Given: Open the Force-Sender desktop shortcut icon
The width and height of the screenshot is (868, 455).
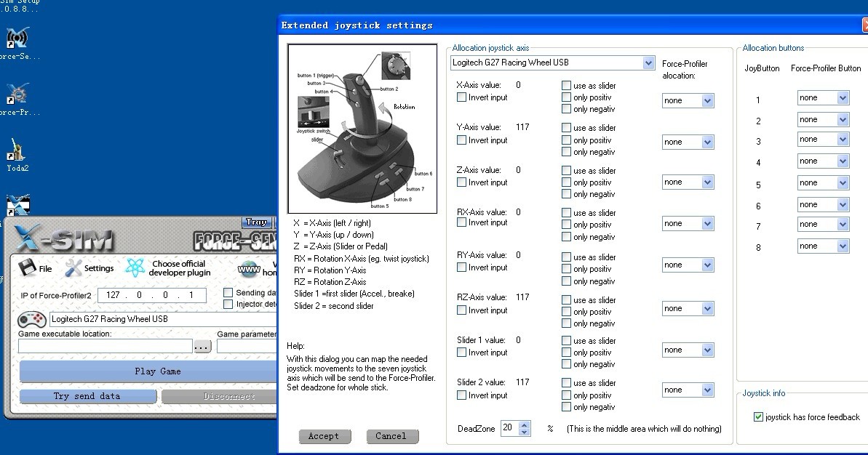Looking at the screenshot, I should tap(17, 38).
